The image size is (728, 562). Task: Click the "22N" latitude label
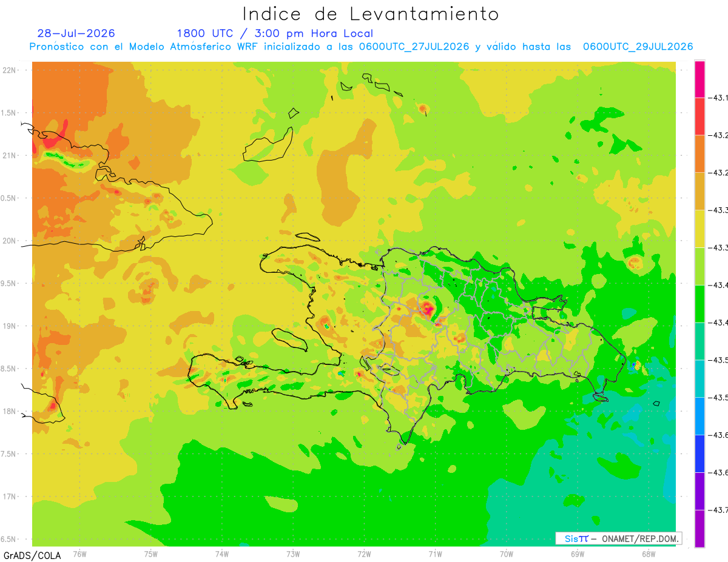[9, 70]
